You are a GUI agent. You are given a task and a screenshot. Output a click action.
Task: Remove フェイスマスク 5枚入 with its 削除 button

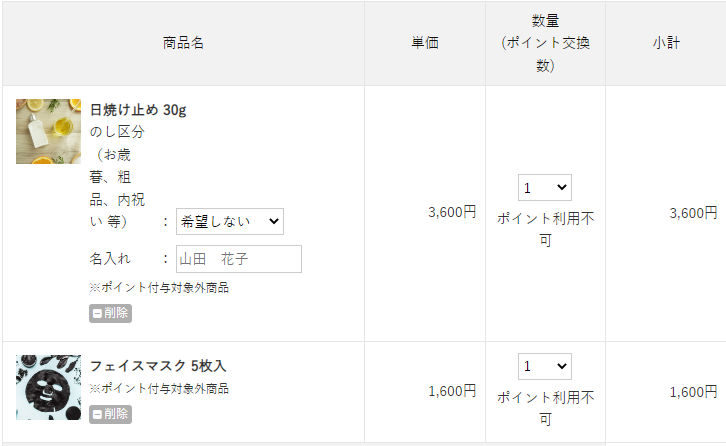110,414
